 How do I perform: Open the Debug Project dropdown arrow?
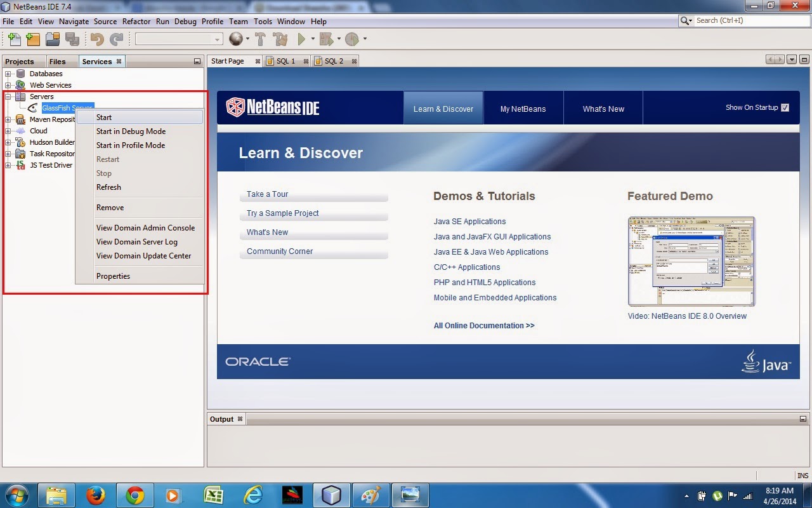[339, 39]
